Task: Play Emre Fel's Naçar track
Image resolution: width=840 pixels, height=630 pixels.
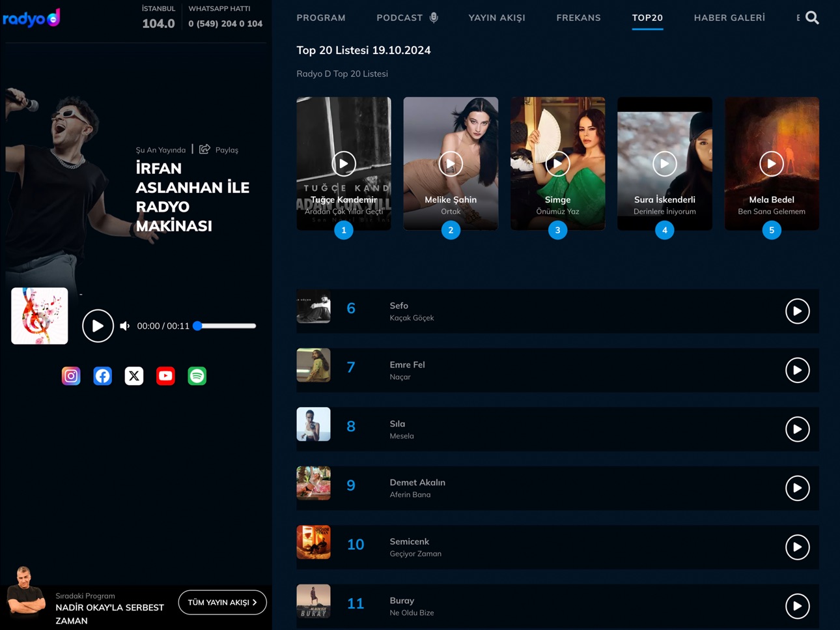Action: coord(797,370)
